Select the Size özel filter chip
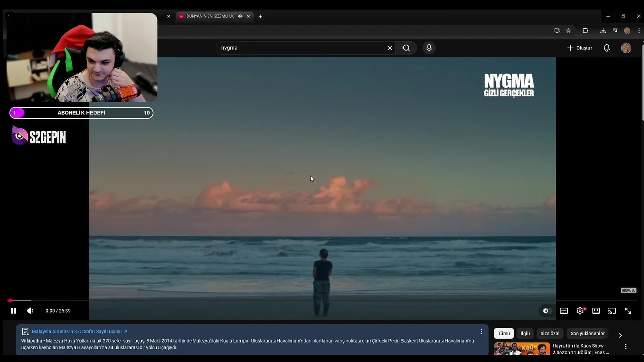 [550, 334]
